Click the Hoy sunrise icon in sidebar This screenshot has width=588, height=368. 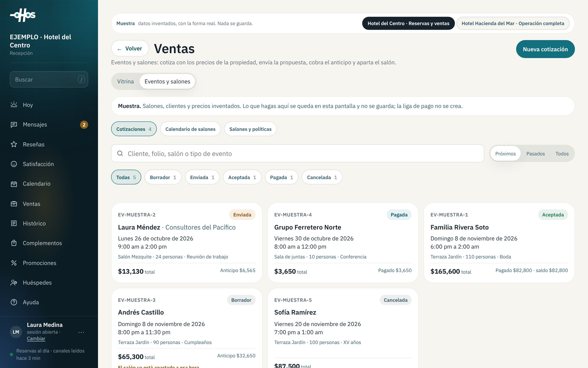pyautogui.click(x=14, y=105)
